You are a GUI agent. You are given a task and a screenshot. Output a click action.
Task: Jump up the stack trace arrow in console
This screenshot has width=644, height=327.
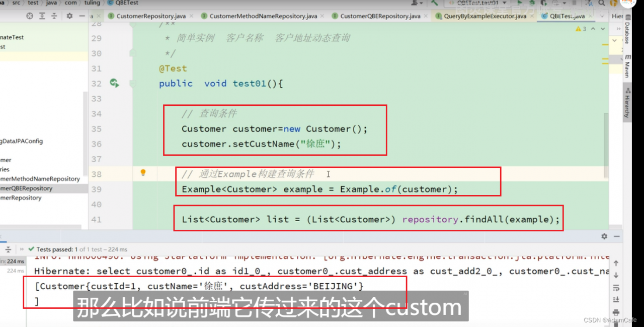click(616, 264)
